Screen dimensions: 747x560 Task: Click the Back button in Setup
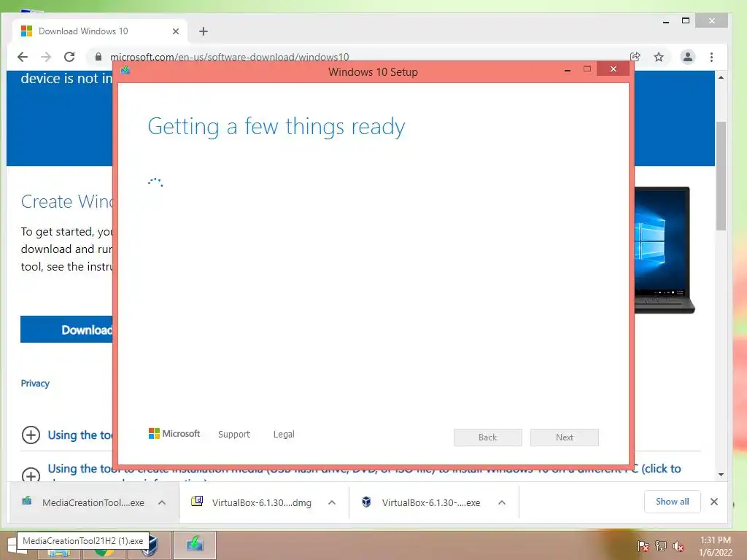(x=488, y=437)
